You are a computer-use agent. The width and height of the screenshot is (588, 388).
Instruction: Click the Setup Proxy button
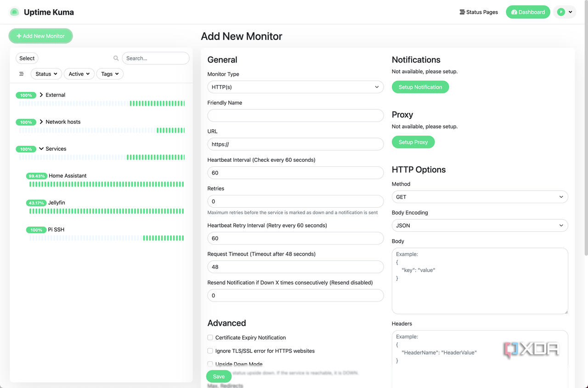(413, 142)
